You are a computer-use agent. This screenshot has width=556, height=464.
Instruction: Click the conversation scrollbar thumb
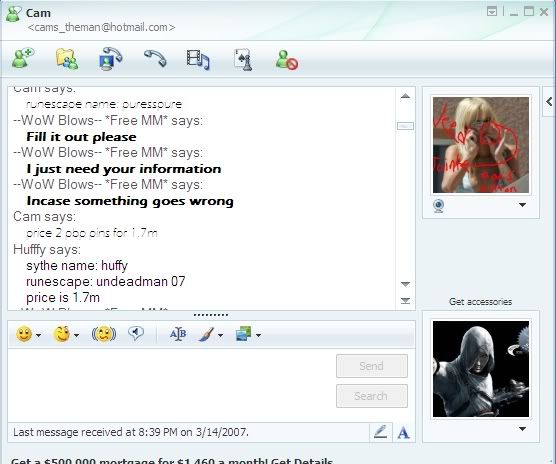tap(405, 126)
